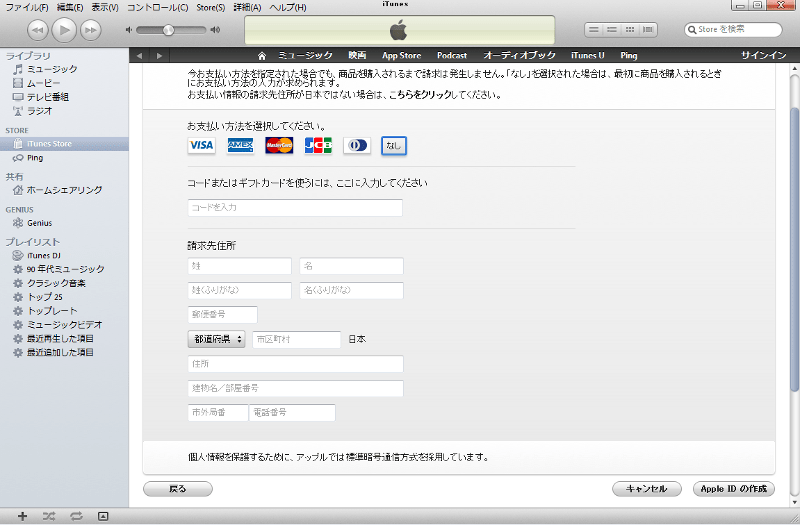This screenshot has width=800, height=525.
Task: Click the play button
Action: (64, 30)
